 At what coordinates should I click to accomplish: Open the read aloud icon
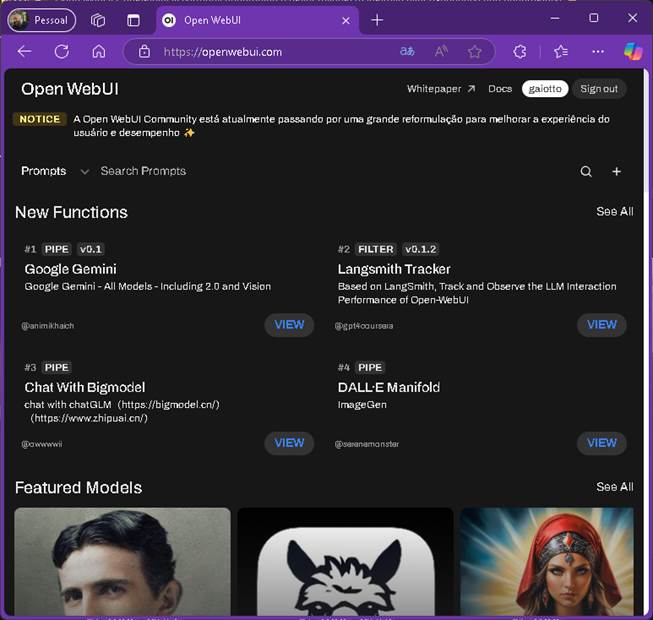[441, 52]
